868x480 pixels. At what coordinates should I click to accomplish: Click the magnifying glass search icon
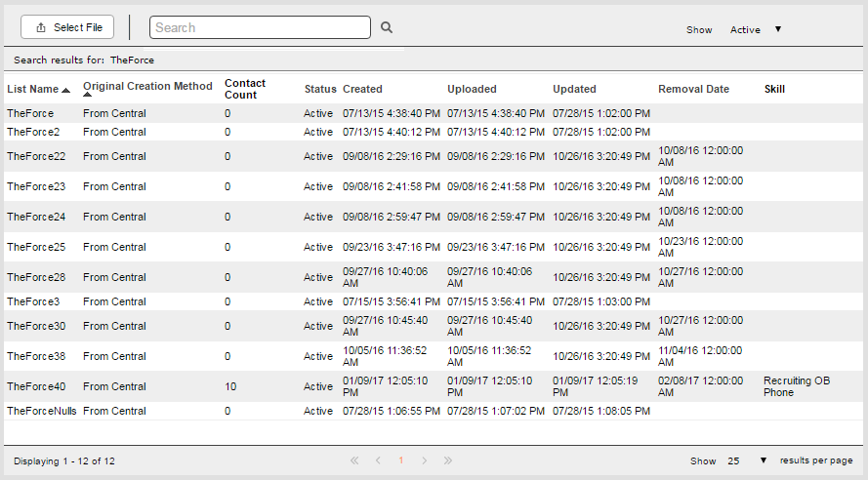tap(387, 27)
